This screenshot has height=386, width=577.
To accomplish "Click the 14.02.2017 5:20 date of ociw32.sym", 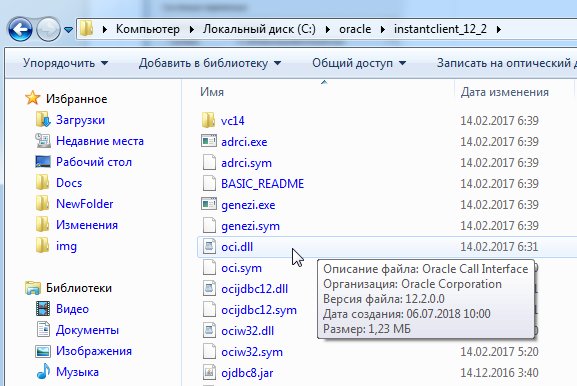I will point(499,352).
